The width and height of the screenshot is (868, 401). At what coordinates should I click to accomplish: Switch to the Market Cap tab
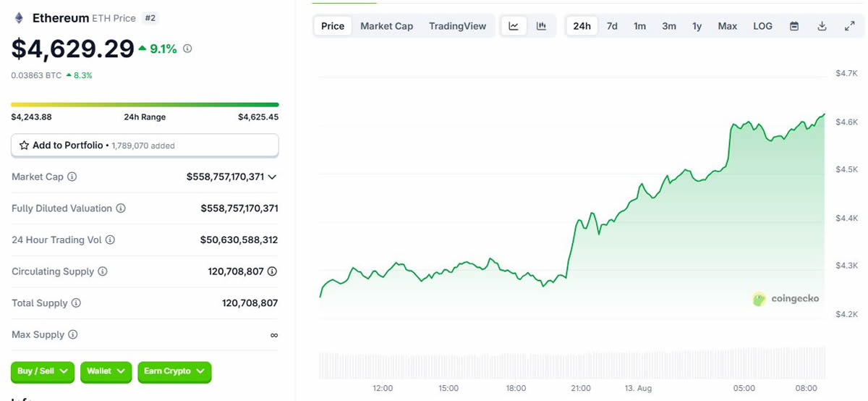386,26
